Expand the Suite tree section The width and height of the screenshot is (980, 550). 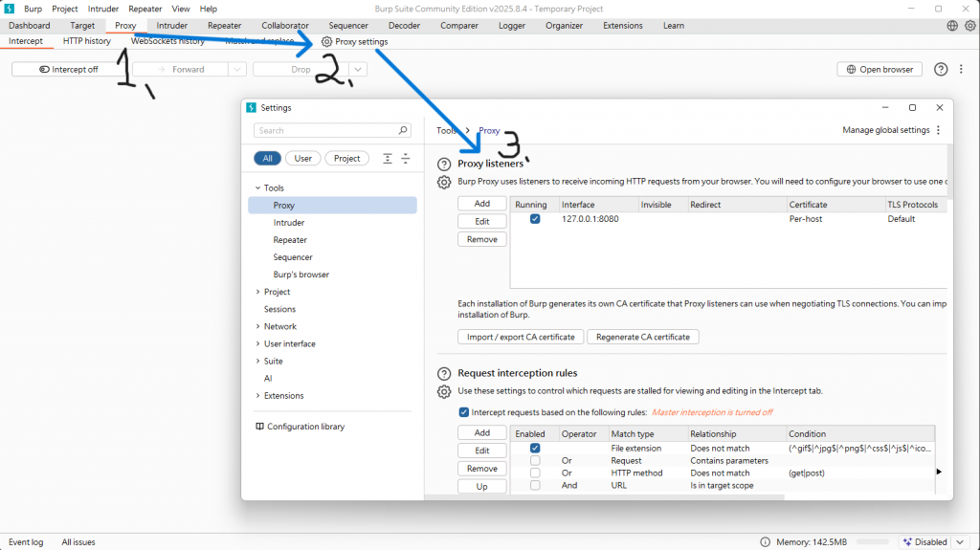point(257,362)
